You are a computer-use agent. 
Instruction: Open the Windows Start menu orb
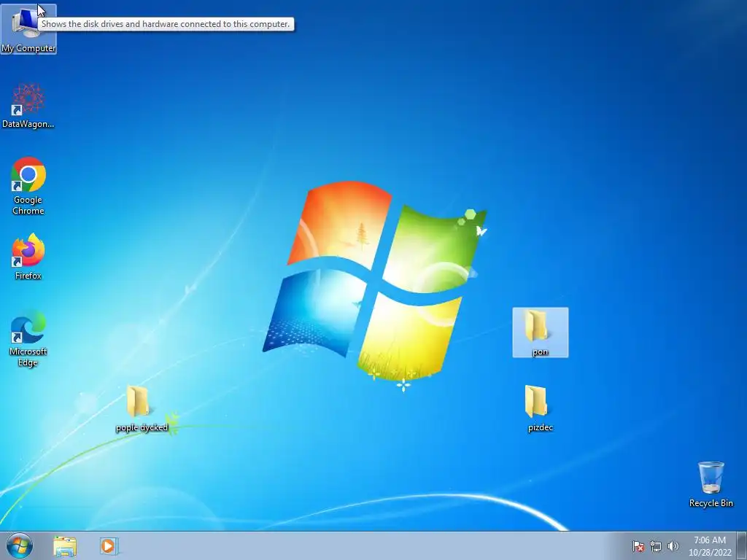(x=20, y=545)
